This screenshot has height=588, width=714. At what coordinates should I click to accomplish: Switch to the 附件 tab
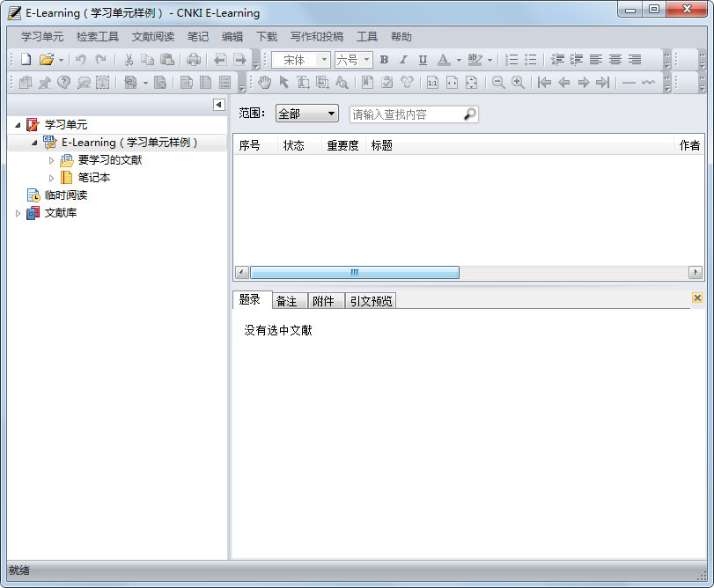(325, 300)
